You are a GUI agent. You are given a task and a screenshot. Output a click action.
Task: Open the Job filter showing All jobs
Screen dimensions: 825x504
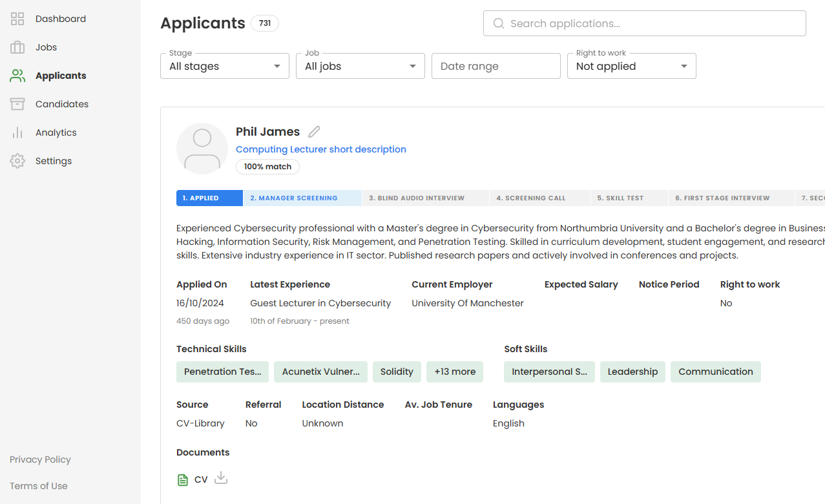coord(360,66)
